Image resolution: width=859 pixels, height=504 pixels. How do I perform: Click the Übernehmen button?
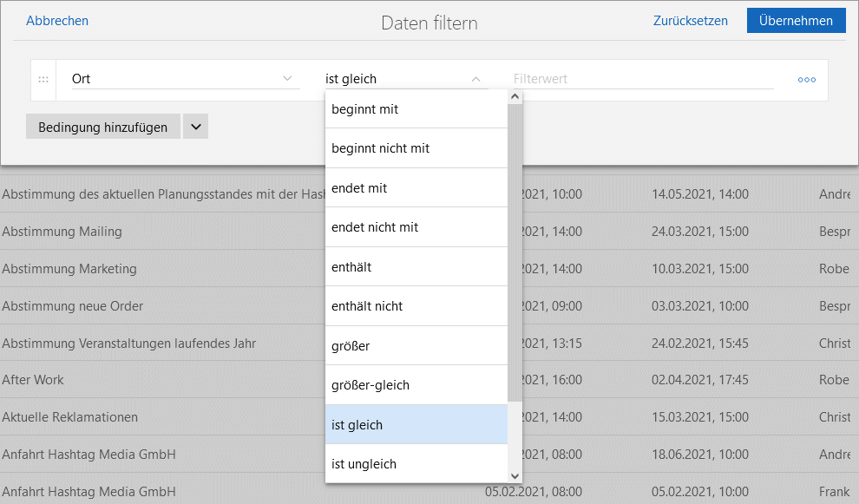796,21
